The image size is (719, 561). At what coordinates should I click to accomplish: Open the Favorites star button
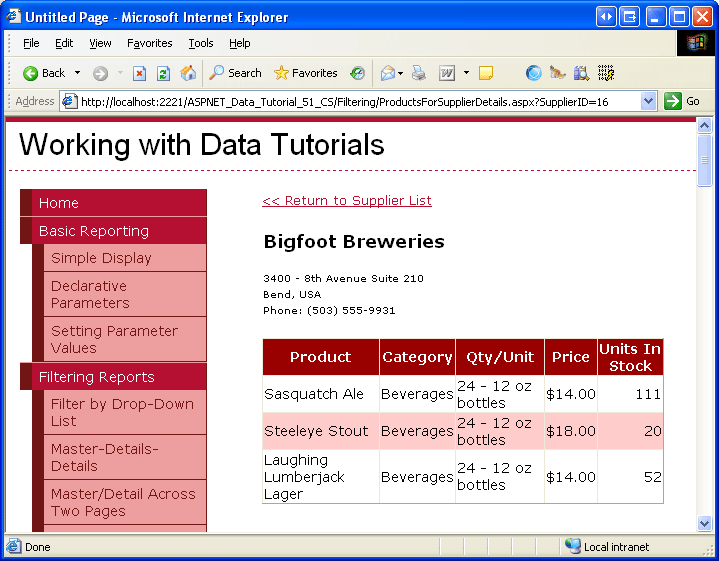click(306, 73)
